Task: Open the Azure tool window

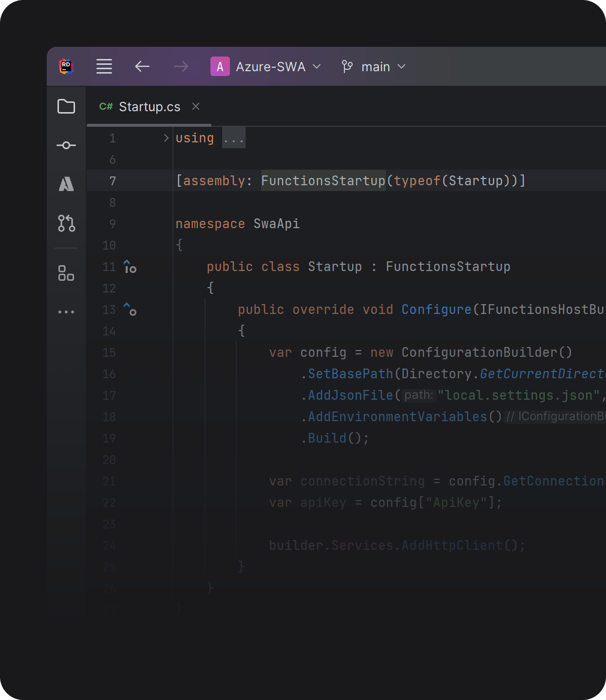Action: pos(66,184)
